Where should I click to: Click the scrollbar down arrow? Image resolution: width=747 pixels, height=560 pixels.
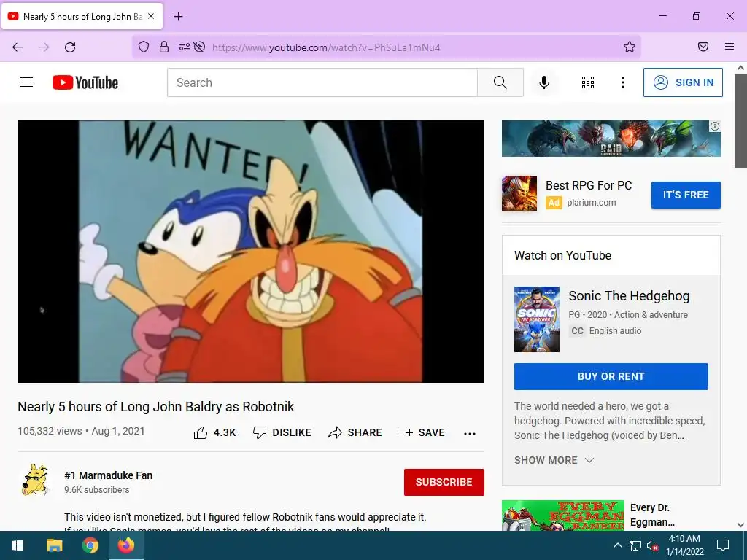click(740, 525)
